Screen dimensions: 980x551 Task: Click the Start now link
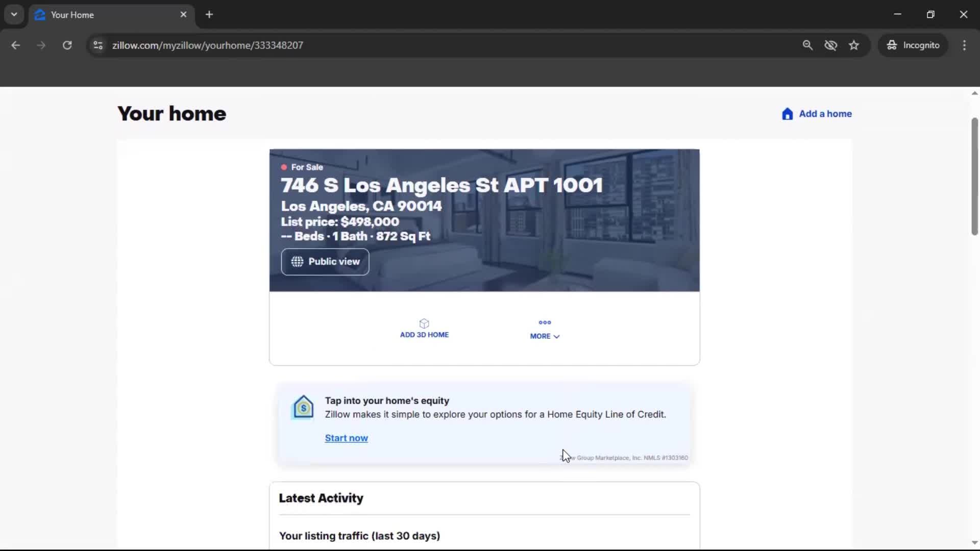(x=347, y=438)
